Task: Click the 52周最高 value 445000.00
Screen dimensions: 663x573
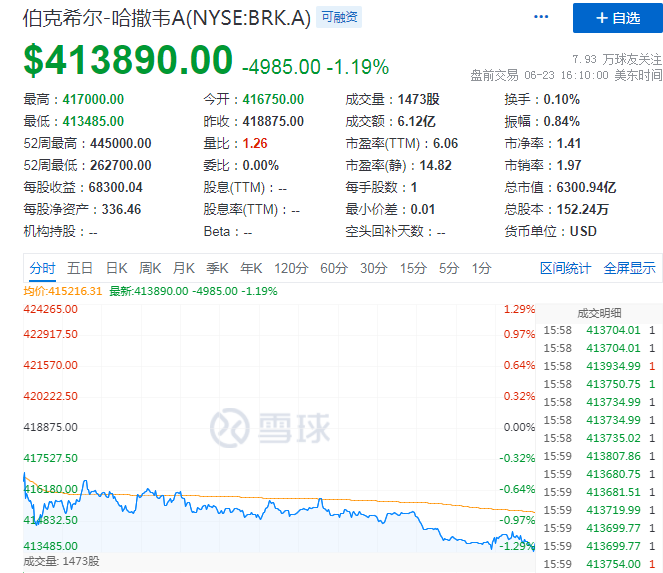Action: pyautogui.click(x=121, y=143)
